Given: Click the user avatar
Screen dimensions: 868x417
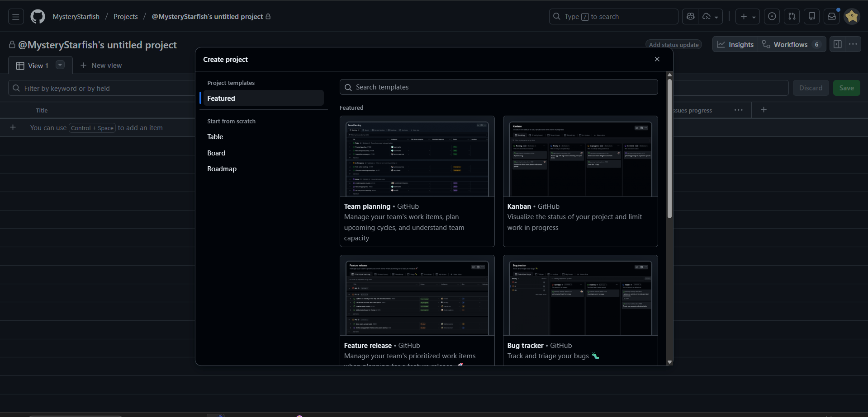Looking at the screenshot, I should click(852, 17).
